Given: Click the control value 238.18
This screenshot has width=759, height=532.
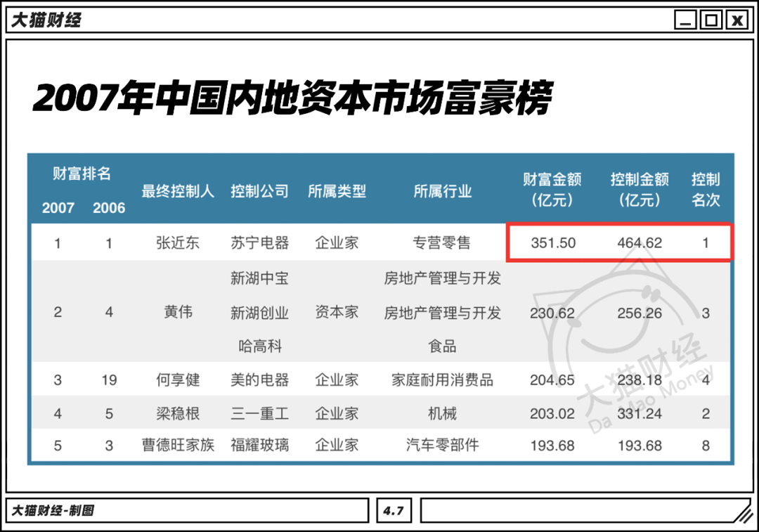Looking at the screenshot, I should coord(640,380).
